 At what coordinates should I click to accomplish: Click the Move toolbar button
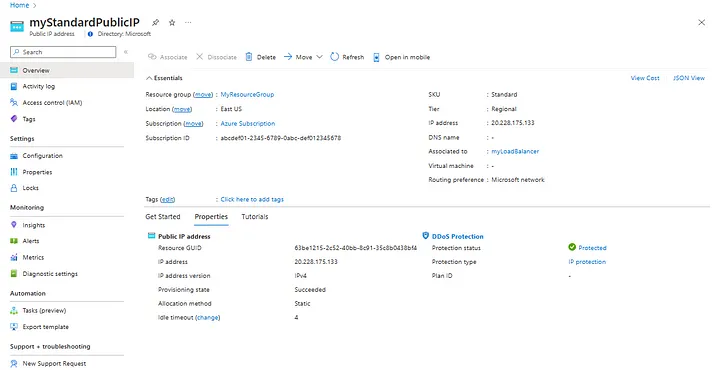point(298,57)
